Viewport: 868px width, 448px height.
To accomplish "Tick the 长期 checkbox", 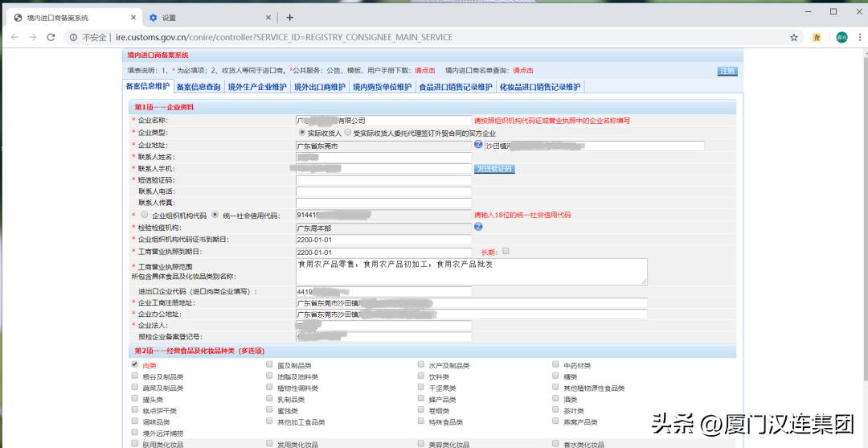I will [506, 252].
